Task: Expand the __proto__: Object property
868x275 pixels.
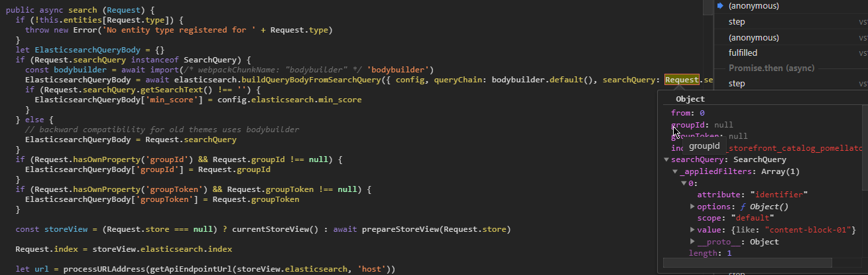Action: coord(692,242)
